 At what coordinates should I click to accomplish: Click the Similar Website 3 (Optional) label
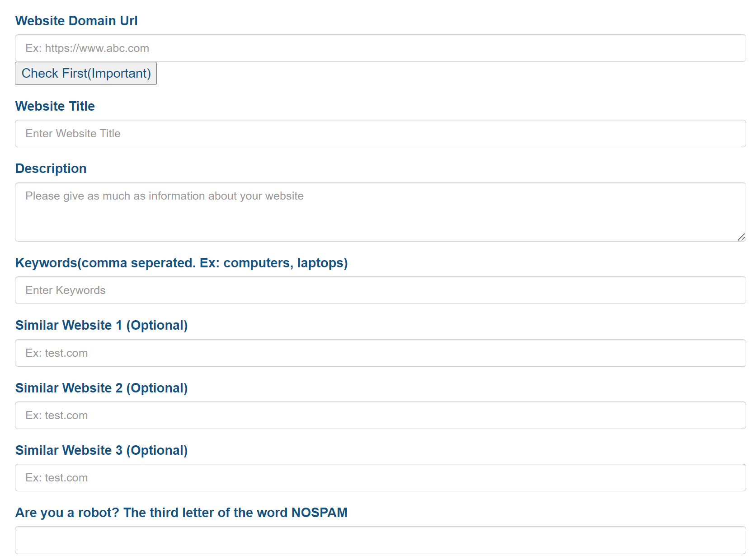(102, 450)
